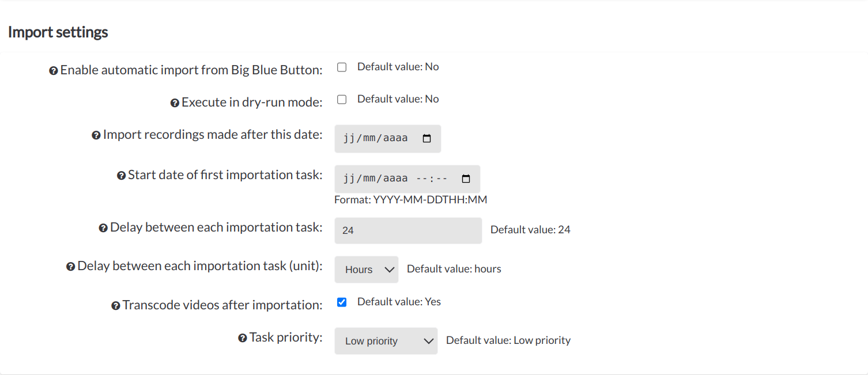Click help icon next to dry-run mode
The height and width of the screenshot is (375, 868).
point(175,103)
